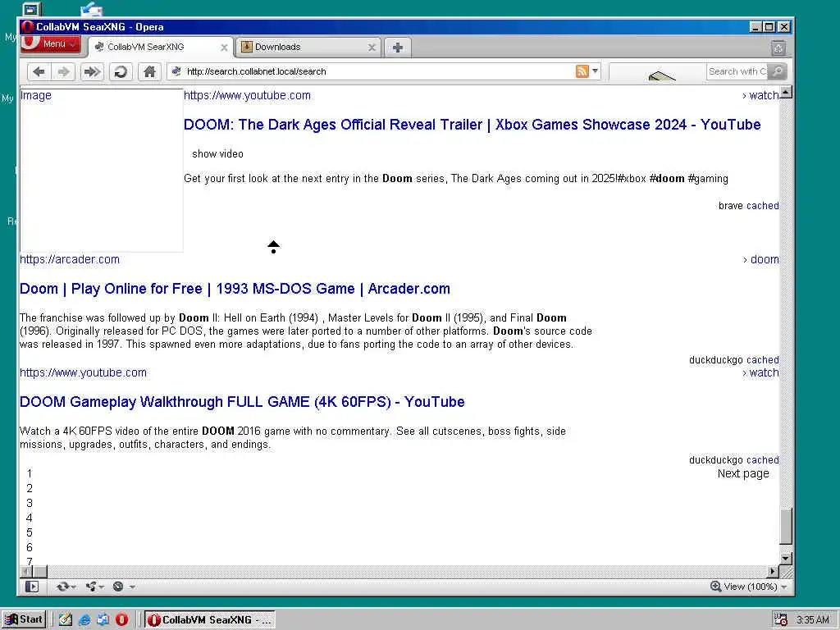Open the Opera Link sync icon
The image size is (840, 630).
pos(62,587)
